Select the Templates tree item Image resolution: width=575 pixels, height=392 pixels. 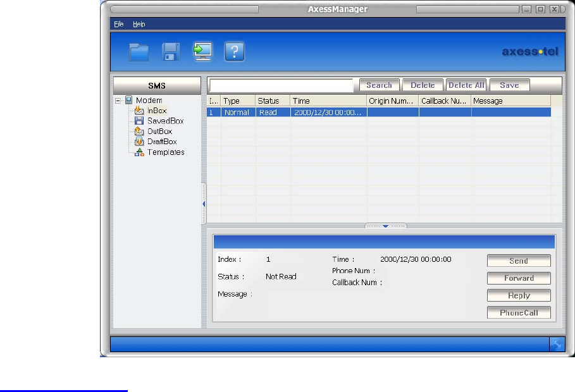(166, 152)
